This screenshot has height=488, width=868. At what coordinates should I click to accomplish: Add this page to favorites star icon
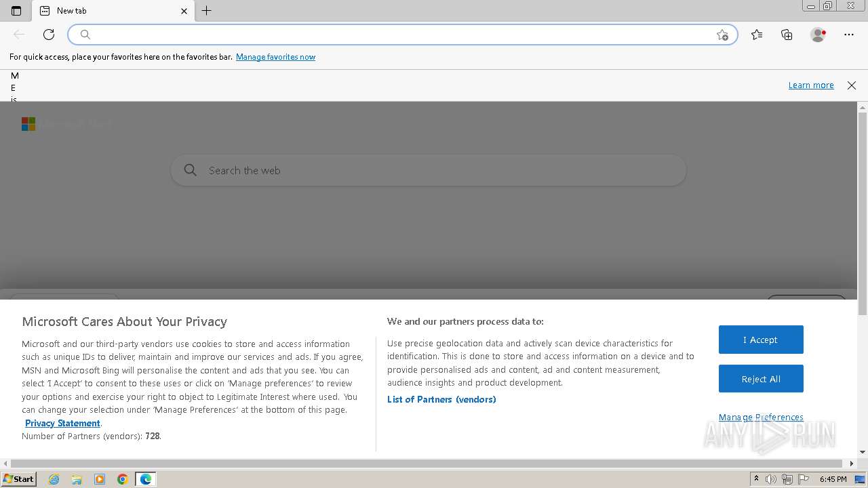pos(722,35)
